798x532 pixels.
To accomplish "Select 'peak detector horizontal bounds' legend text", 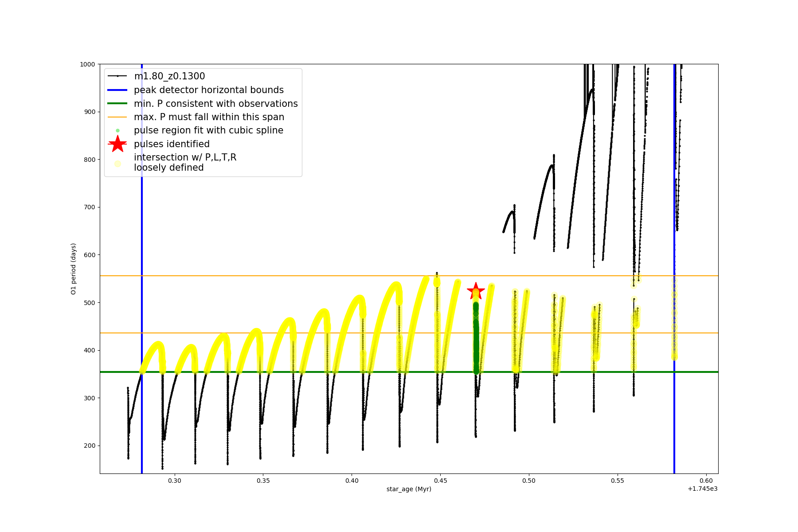I will pos(209,90).
